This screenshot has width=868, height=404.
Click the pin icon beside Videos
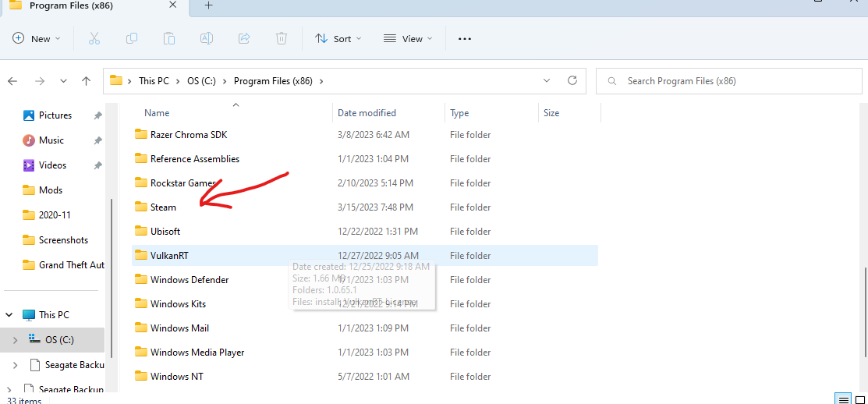(97, 165)
